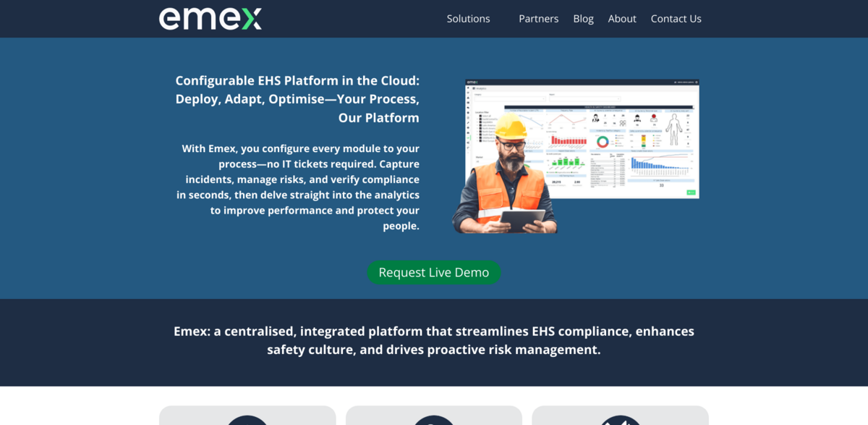The image size is (868, 425).
Task: Click the circular icon on the middle card
Action: [x=433, y=421]
